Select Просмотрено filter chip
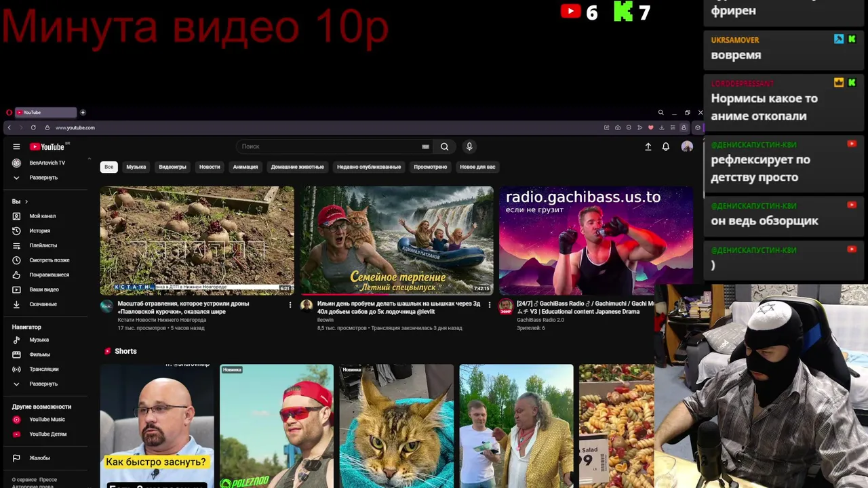This screenshot has width=868, height=488. tap(431, 167)
